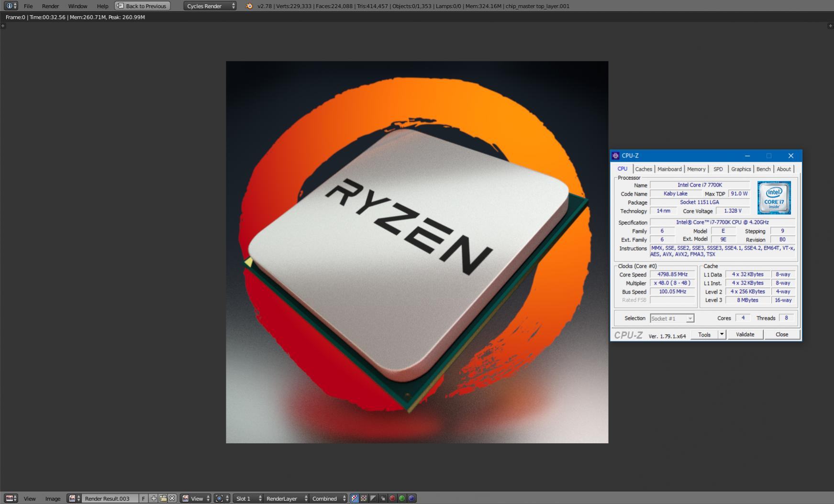
Task: Open the Combined pass dropdown
Action: [x=328, y=498]
